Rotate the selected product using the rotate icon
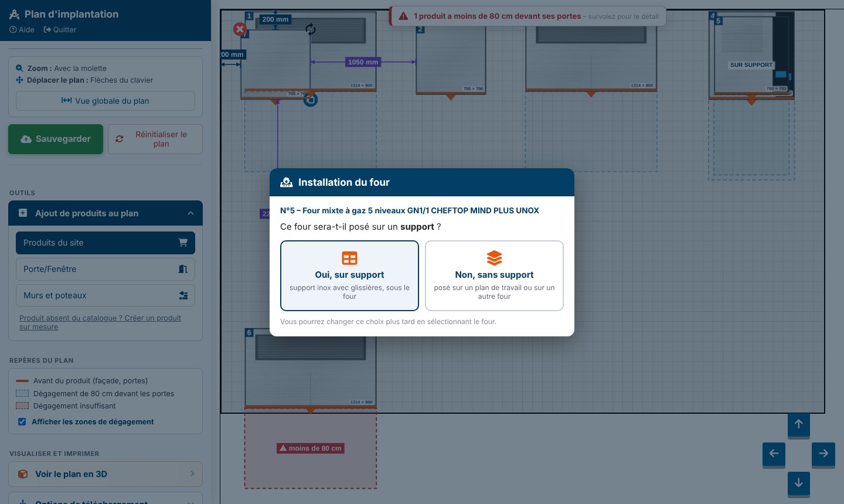This screenshot has height=504, width=844. pos(311,29)
